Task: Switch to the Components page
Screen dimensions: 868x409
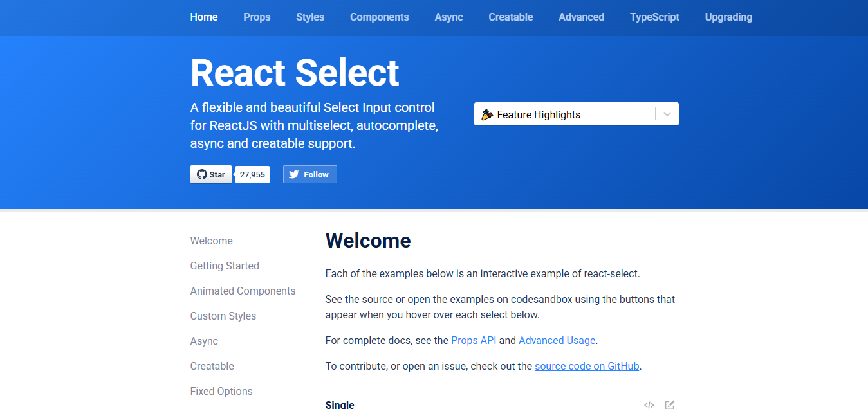Action: pos(380,17)
